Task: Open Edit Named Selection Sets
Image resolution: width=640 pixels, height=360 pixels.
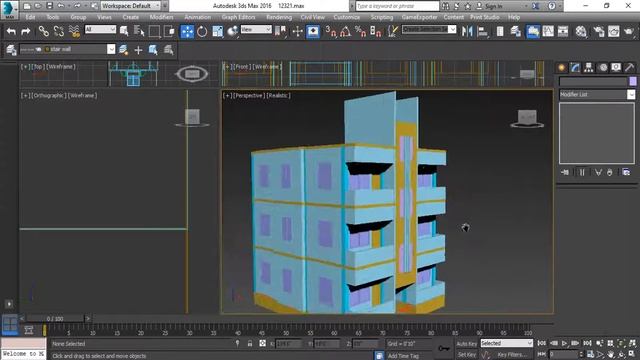Action: click(392, 31)
